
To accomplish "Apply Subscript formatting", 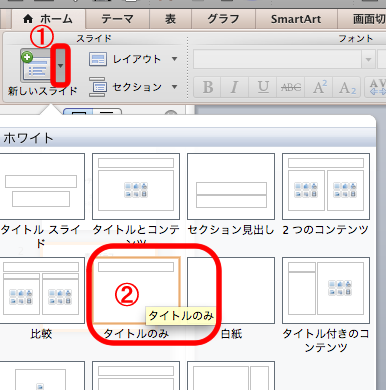I will tap(347, 87).
